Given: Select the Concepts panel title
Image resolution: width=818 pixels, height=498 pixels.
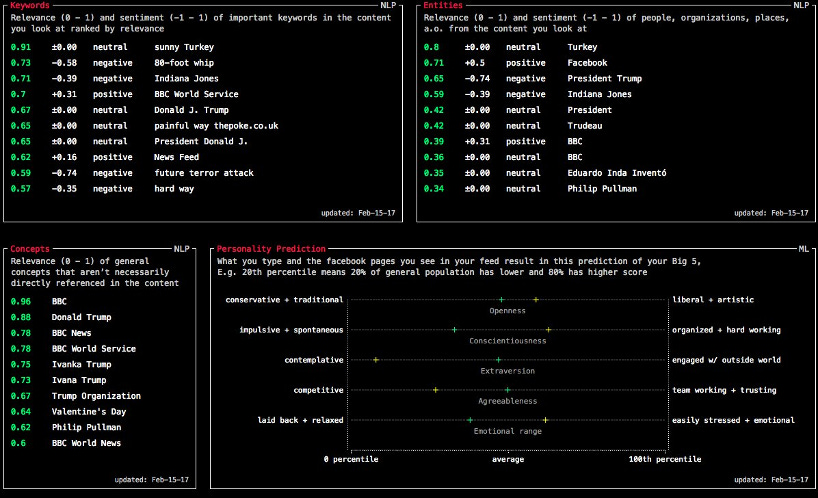Looking at the screenshot, I should point(30,249).
